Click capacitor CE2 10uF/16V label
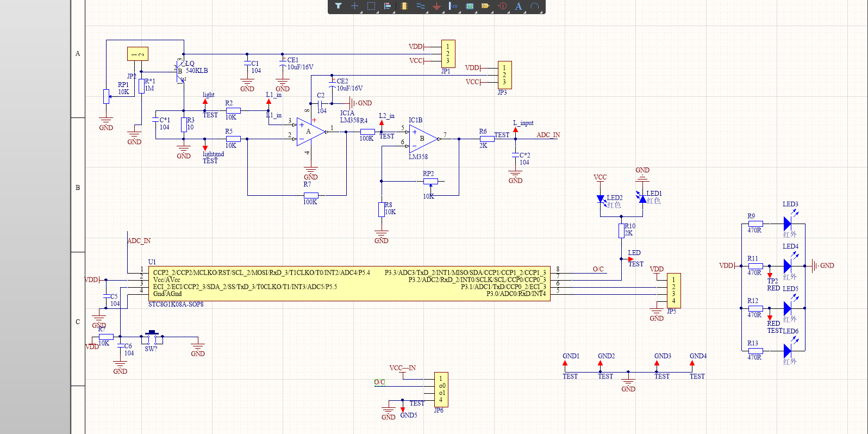The height and width of the screenshot is (434, 868). pyautogui.click(x=349, y=85)
